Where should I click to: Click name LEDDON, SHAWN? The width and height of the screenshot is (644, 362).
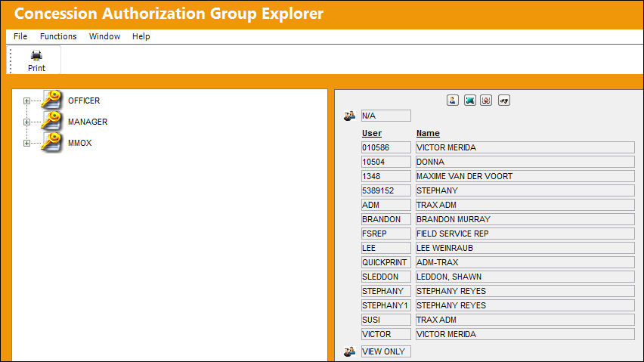point(525,277)
